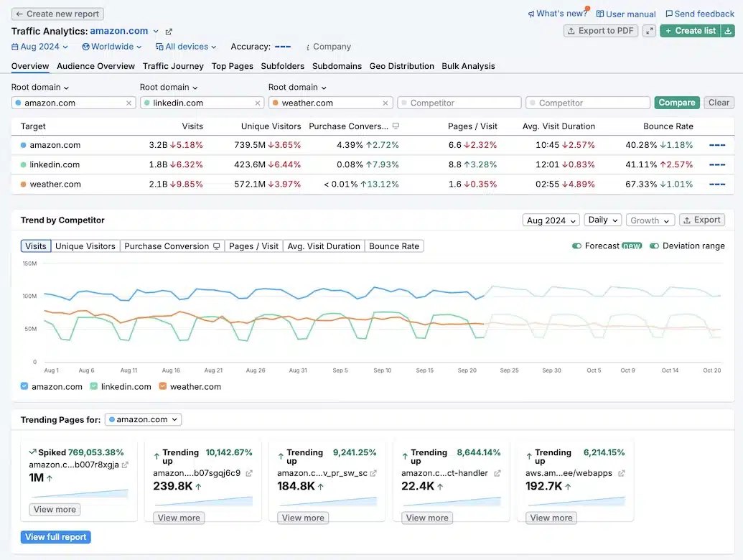The height and width of the screenshot is (560, 743).
Task: Expand the Growth metric dropdown
Action: pyautogui.click(x=650, y=220)
